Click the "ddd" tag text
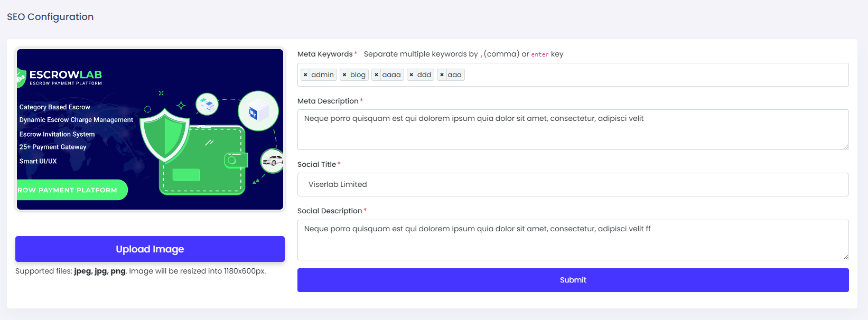 coord(424,75)
